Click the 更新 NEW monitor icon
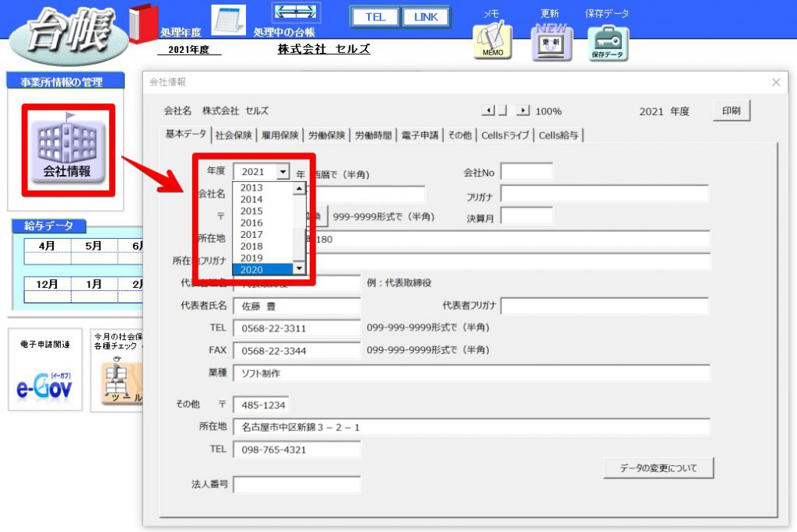 click(552, 43)
